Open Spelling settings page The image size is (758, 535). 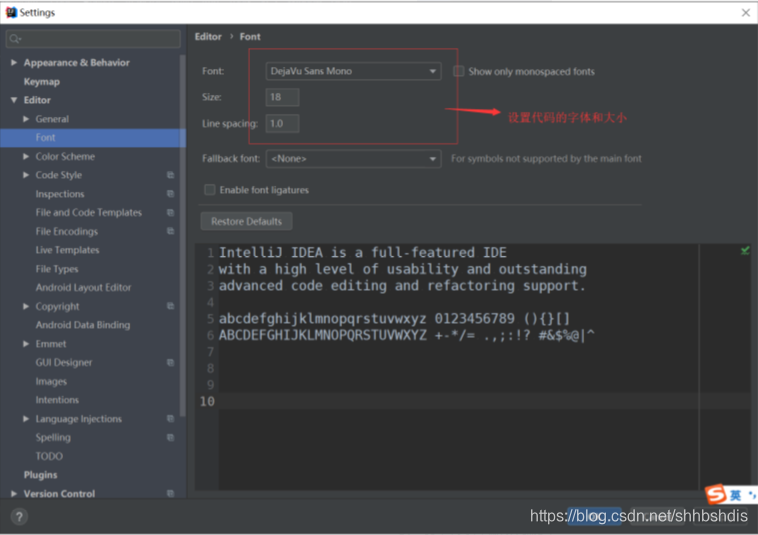click(53, 437)
